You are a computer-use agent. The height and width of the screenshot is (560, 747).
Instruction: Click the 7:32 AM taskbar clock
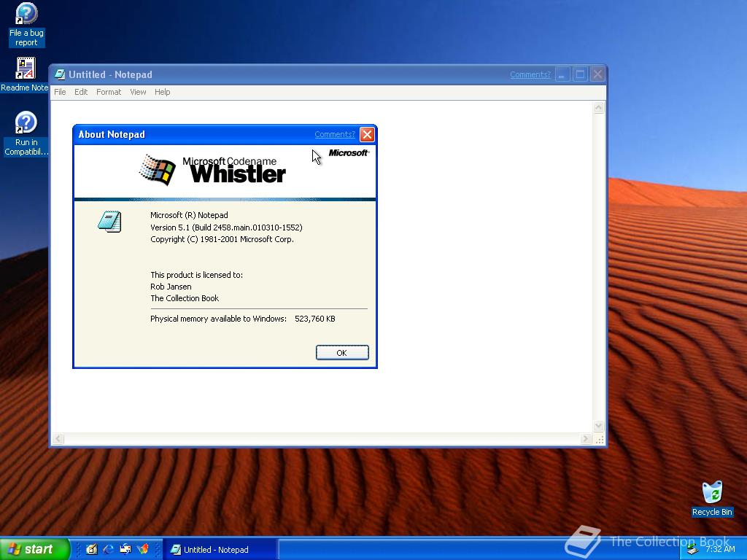point(720,550)
